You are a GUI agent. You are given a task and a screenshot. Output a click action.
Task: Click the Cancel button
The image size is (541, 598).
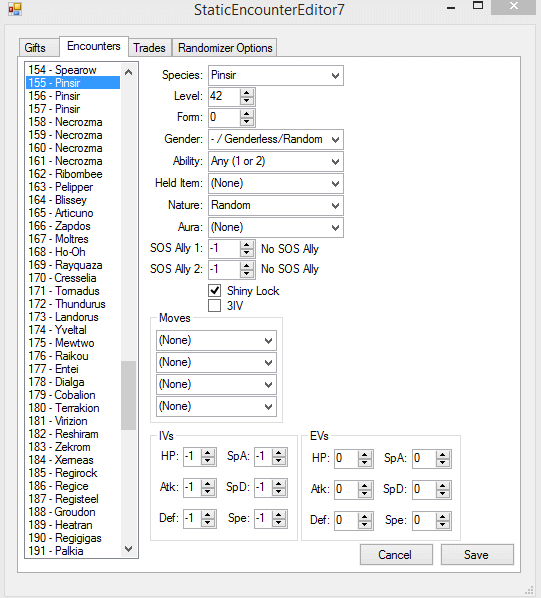tap(395, 555)
